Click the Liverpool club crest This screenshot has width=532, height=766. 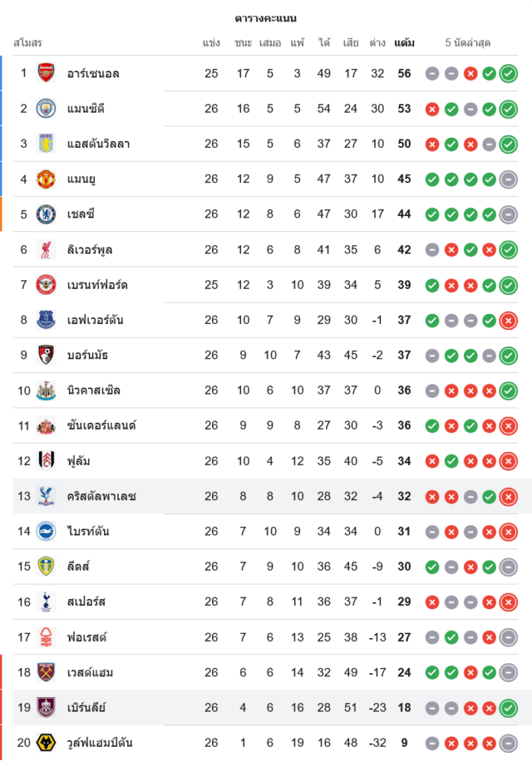pyautogui.click(x=47, y=249)
